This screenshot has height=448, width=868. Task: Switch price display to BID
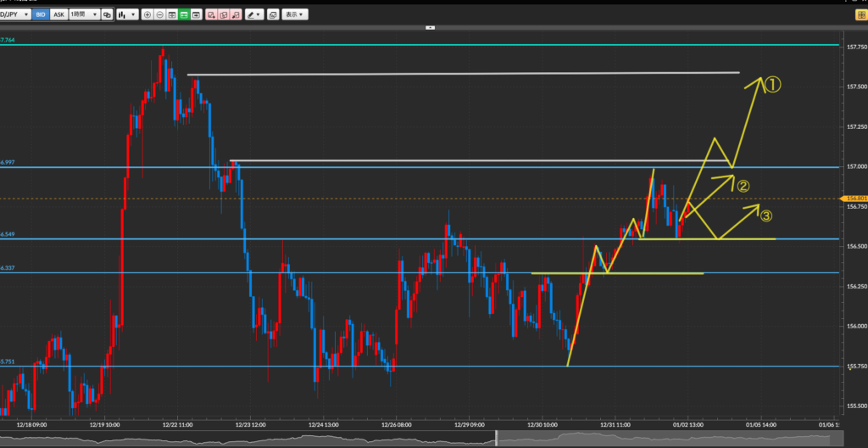[x=40, y=14]
